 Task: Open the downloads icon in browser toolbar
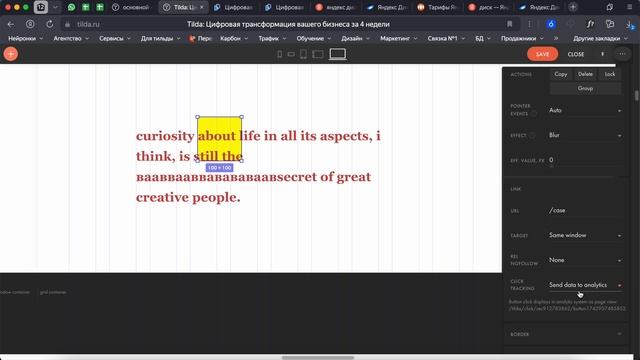point(629,24)
